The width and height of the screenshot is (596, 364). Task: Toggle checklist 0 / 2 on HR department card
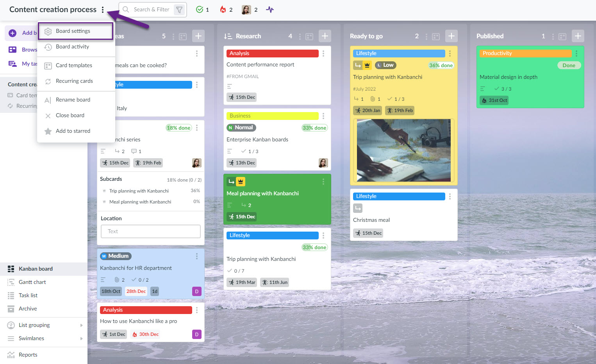click(x=140, y=280)
